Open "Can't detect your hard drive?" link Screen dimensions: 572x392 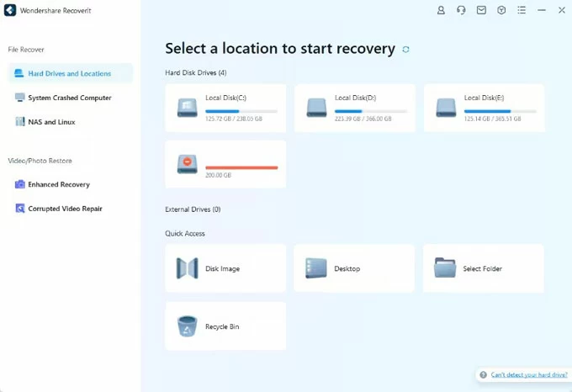coord(529,375)
